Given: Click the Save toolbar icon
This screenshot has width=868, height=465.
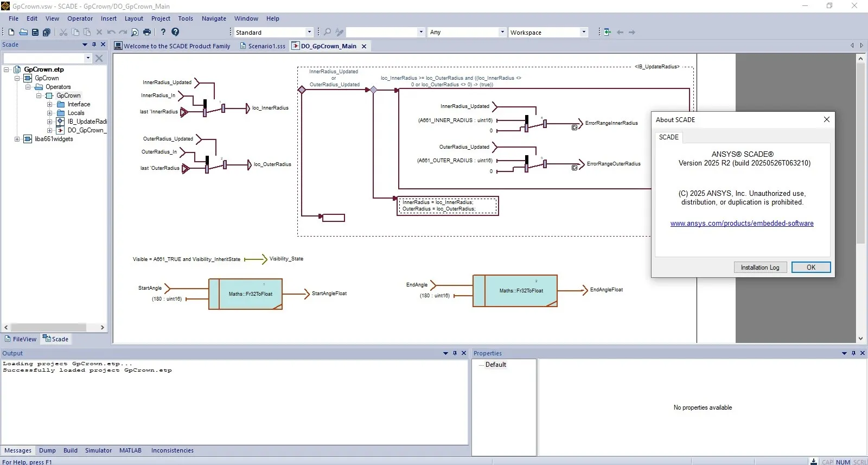Looking at the screenshot, I should pyautogui.click(x=35, y=33).
